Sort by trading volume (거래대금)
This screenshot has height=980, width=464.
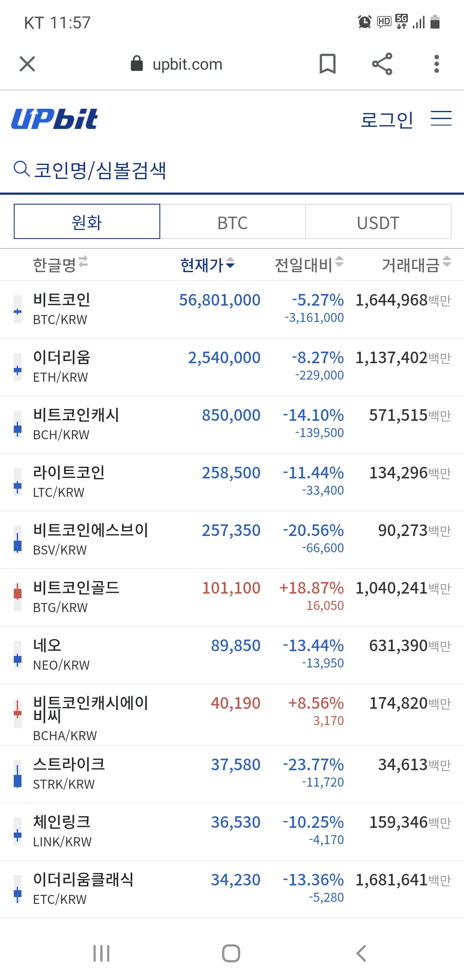click(416, 265)
